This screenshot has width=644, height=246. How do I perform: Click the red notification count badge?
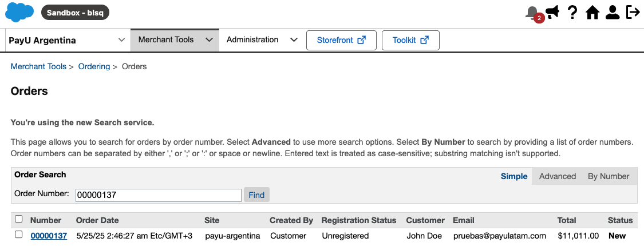(x=539, y=18)
